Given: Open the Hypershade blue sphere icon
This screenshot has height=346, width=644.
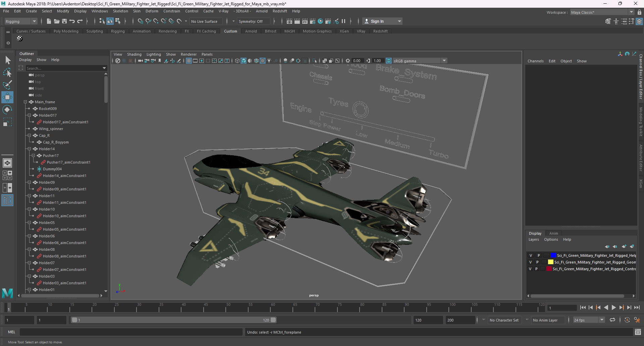Looking at the screenshot, I should pyautogui.click(x=320, y=21).
